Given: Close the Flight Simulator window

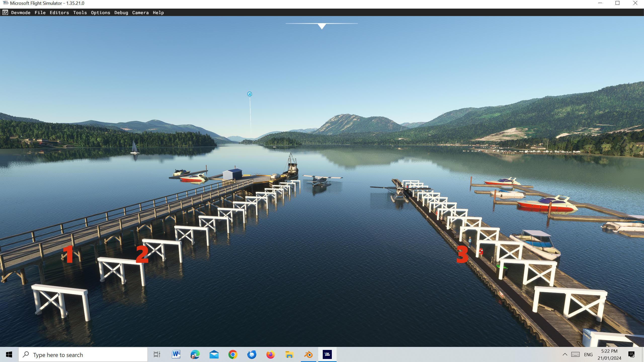Looking at the screenshot, I should click(635, 3).
